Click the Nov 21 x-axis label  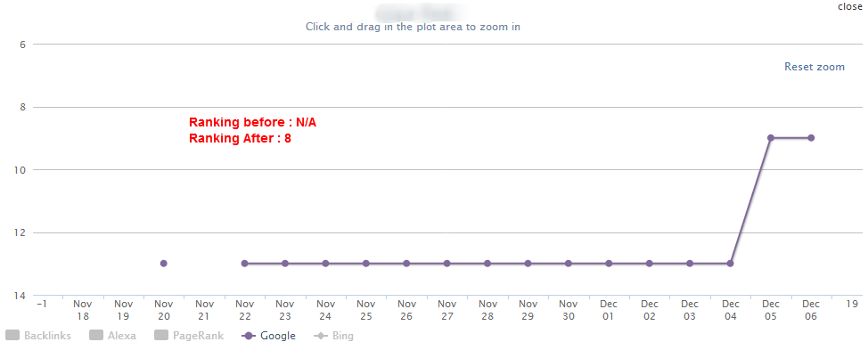(x=204, y=310)
